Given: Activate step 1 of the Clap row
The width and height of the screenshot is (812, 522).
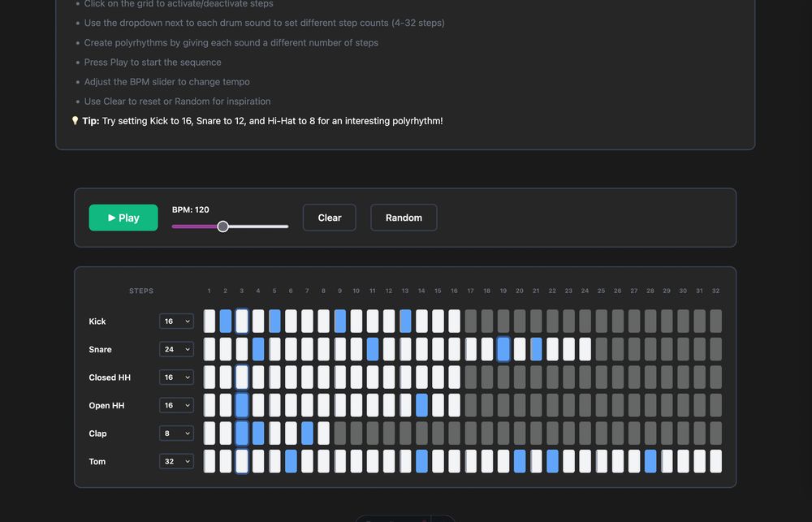Looking at the screenshot, I should [209, 433].
